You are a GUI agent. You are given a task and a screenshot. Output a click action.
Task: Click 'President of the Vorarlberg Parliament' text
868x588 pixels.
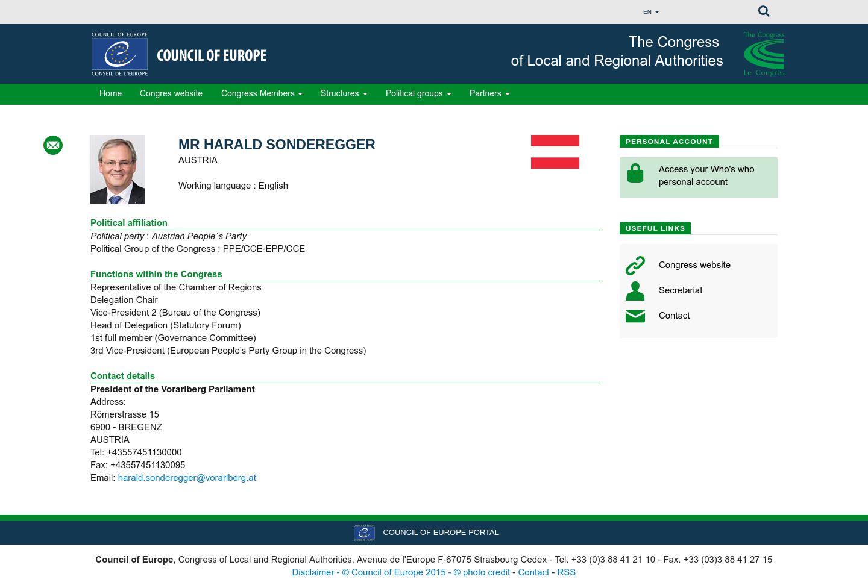pos(172,389)
